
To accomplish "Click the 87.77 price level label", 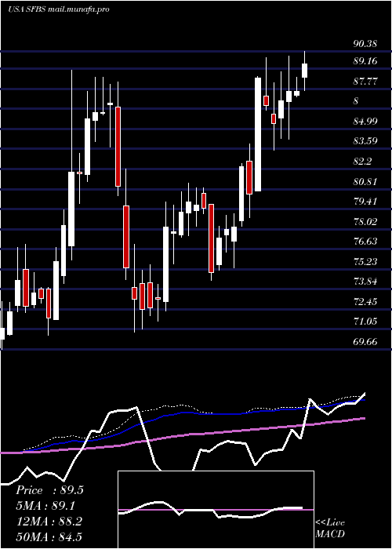I will pyautogui.click(x=365, y=82).
